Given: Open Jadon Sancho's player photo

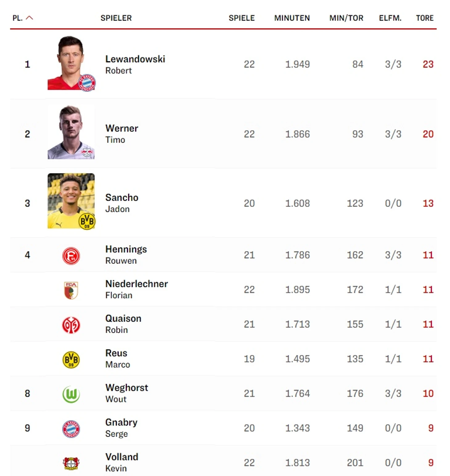Looking at the screenshot, I should pos(71,201).
